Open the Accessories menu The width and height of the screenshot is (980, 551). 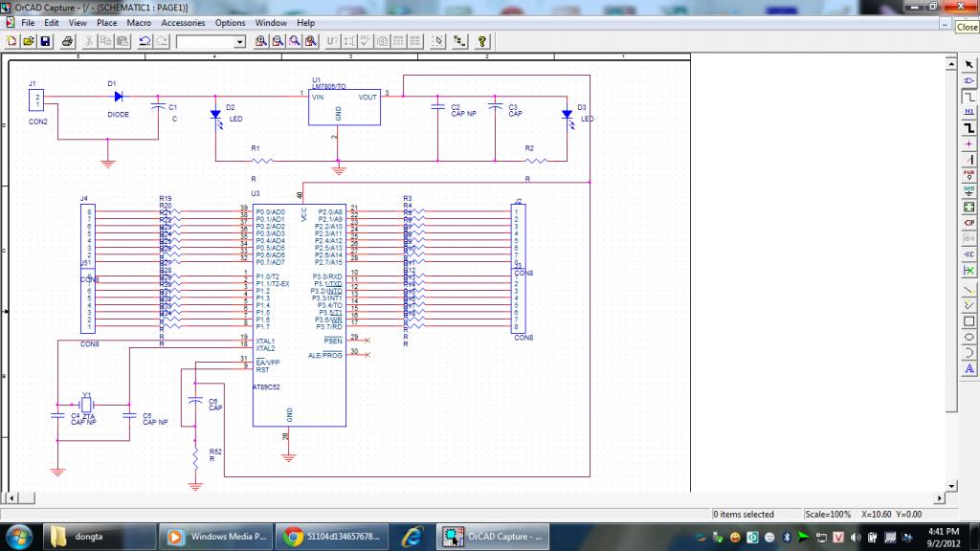tap(183, 22)
